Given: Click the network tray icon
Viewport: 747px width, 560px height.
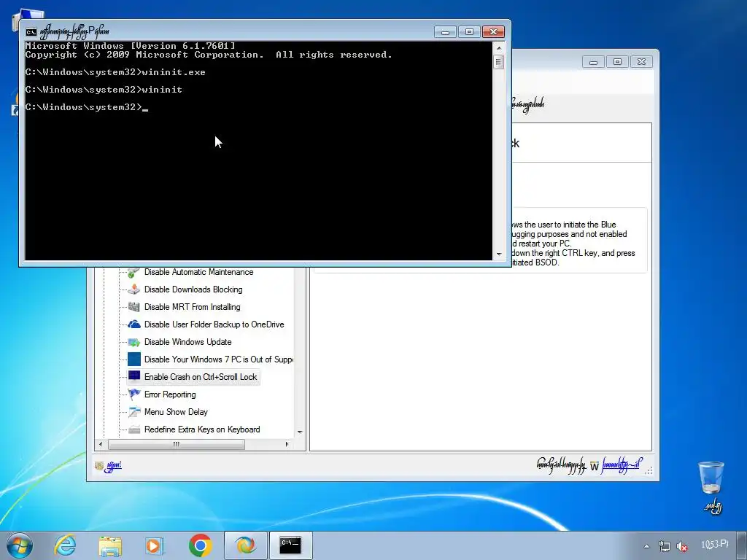Looking at the screenshot, I should (x=664, y=546).
